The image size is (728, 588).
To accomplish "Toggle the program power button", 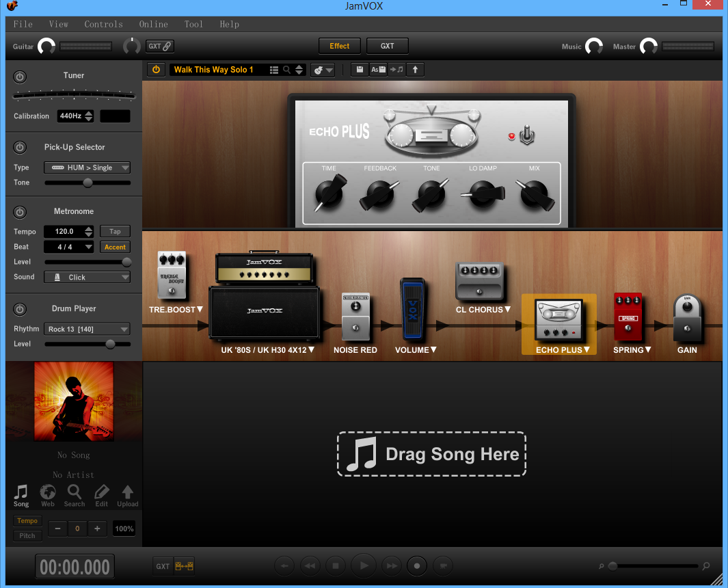I will [156, 70].
